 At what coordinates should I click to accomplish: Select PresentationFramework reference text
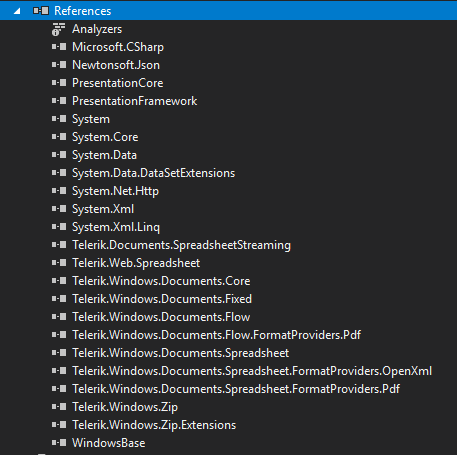pos(135,101)
